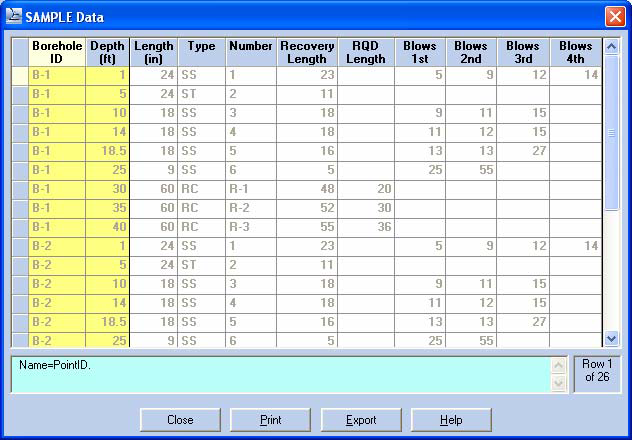
Task: Click RQD Length cell 30
Action: tap(366, 208)
